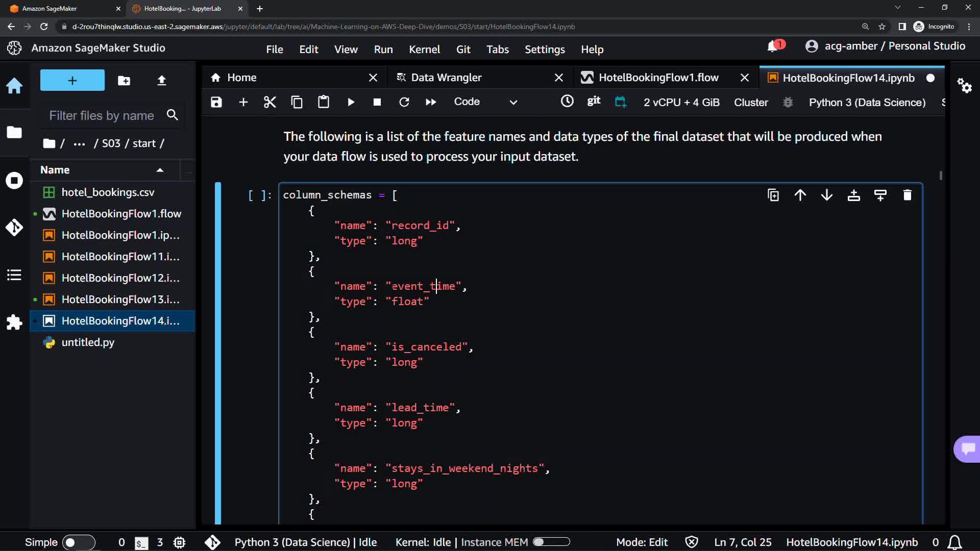This screenshot has height=551, width=980.
Task: Interrupt the kernel with the stop icon
Action: pyautogui.click(x=377, y=102)
